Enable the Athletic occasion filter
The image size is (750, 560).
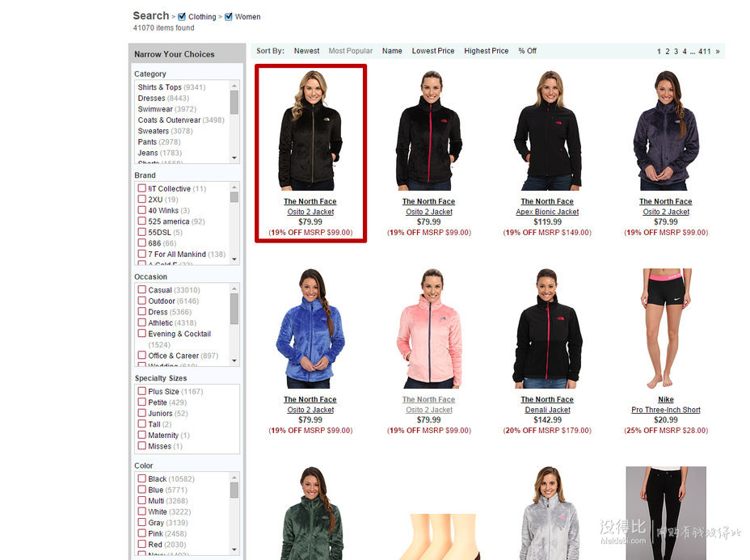tap(142, 322)
